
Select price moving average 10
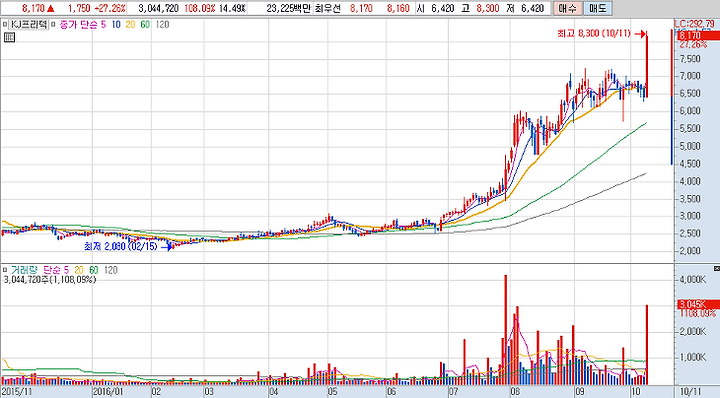116,24
